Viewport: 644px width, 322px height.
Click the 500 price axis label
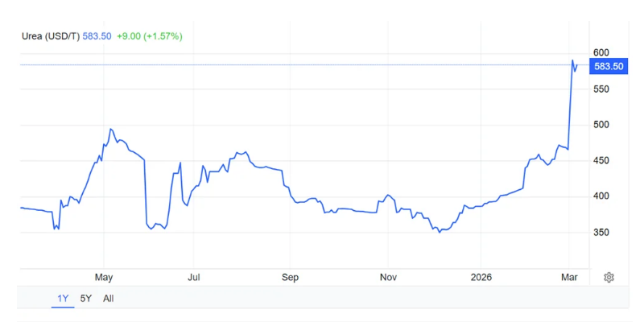tap(602, 125)
